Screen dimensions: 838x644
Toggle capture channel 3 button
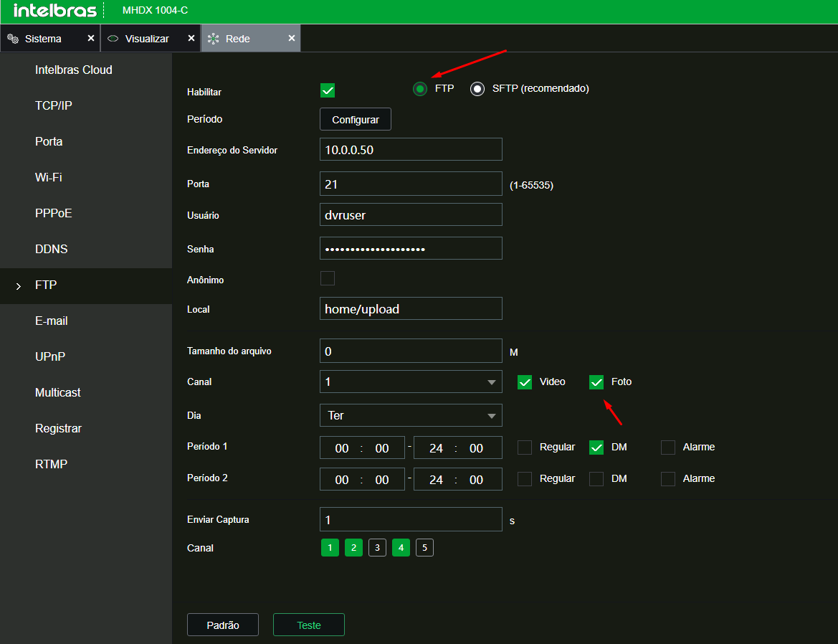click(x=377, y=547)
